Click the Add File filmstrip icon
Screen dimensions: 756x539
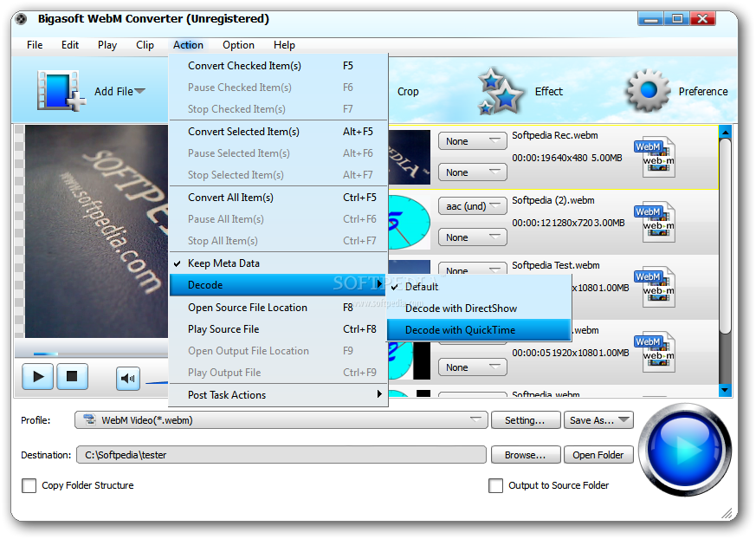[x=61, y=91]
